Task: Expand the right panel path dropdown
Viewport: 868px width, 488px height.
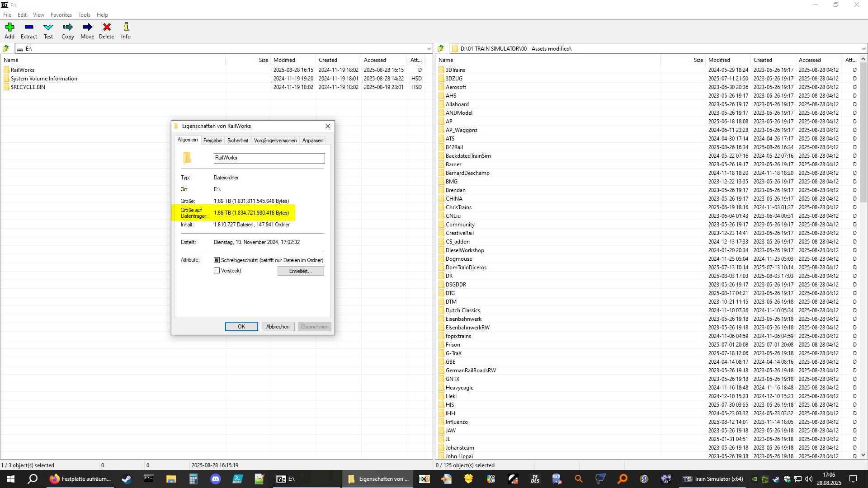Action: 863,49
